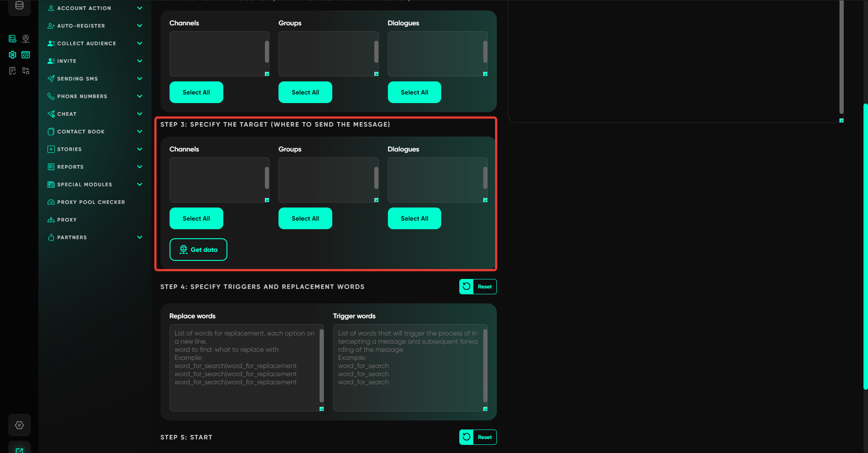The height and width of the screenshot is (453, 868).
Task: Expand the Collect Audience section
Action: click(140, 43)
